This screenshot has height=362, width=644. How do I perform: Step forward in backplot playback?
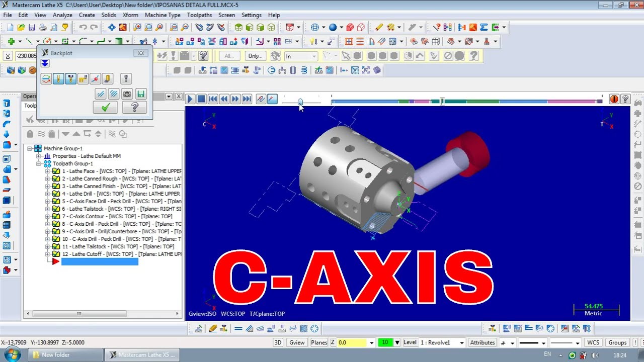point(235,99)
